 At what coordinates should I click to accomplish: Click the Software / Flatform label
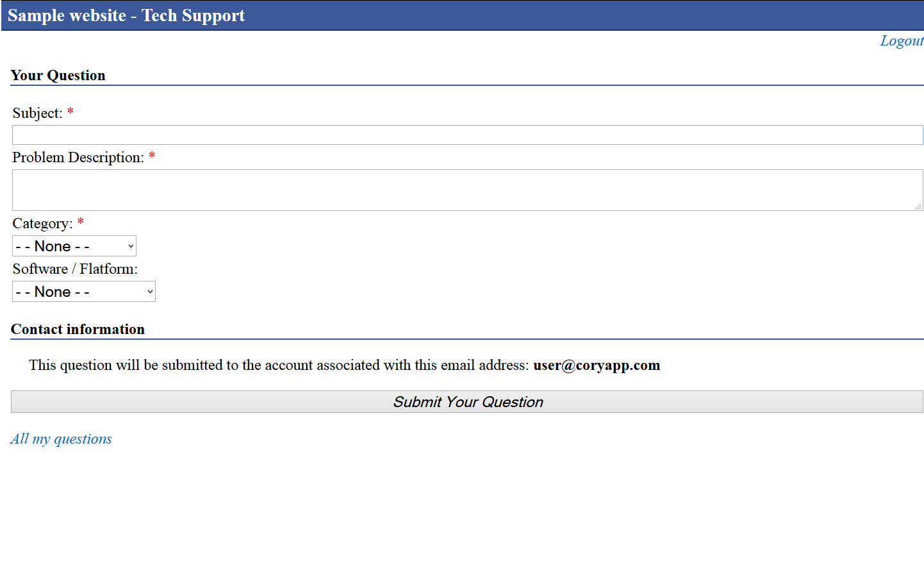click(74, 269)
